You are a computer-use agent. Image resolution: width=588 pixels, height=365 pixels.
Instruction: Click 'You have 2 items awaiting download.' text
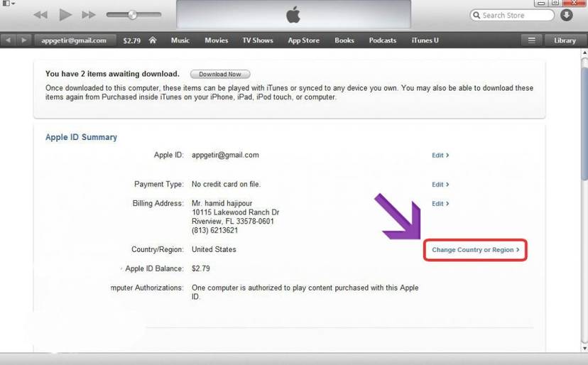coord(112,74)
